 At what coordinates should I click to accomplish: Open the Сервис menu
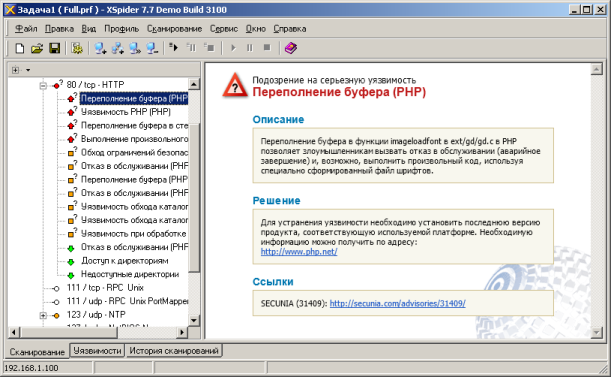click(224, 29)
